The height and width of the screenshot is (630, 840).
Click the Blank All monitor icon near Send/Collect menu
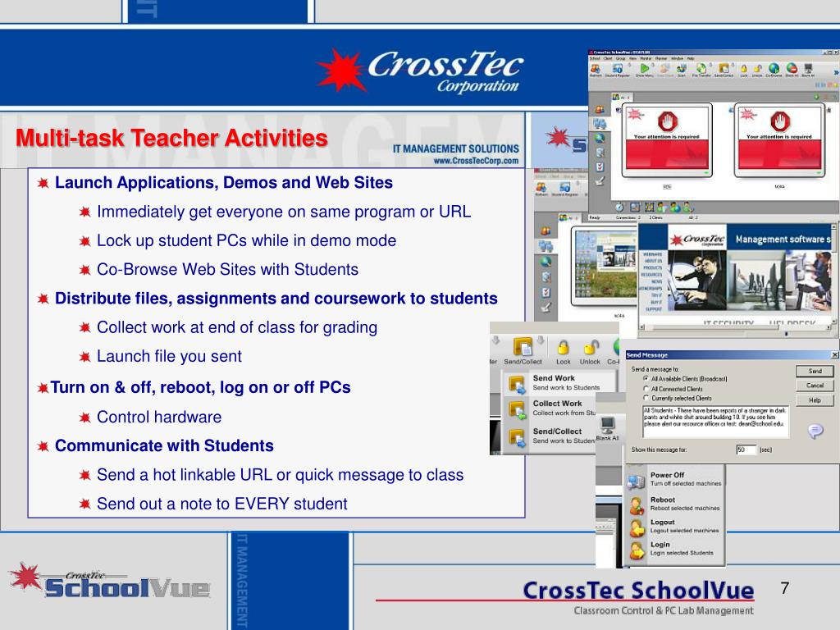608,426
